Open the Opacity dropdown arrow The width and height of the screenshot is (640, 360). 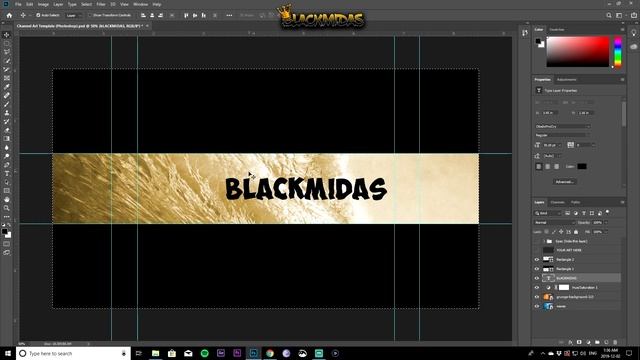pyautogui.click(x=606, y=222)
